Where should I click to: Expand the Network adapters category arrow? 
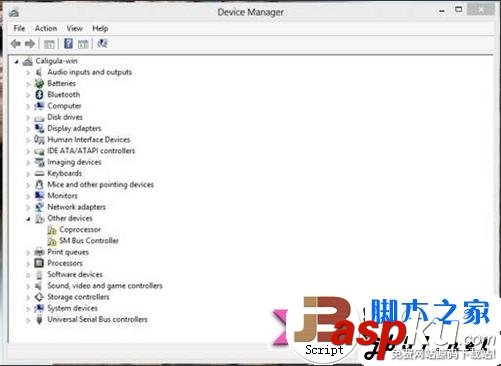(28, 208)
